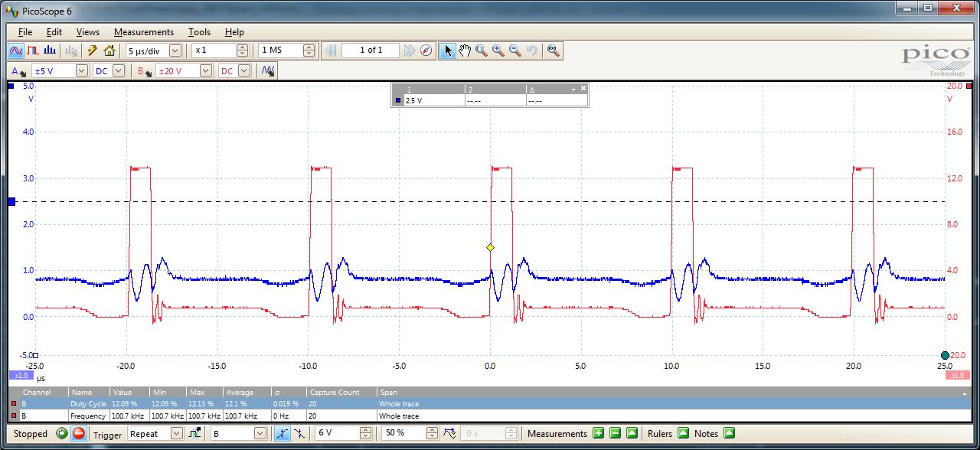This screenshot has width=980, height=450.
Task: Open the File menu
Action: click(25, 31)
